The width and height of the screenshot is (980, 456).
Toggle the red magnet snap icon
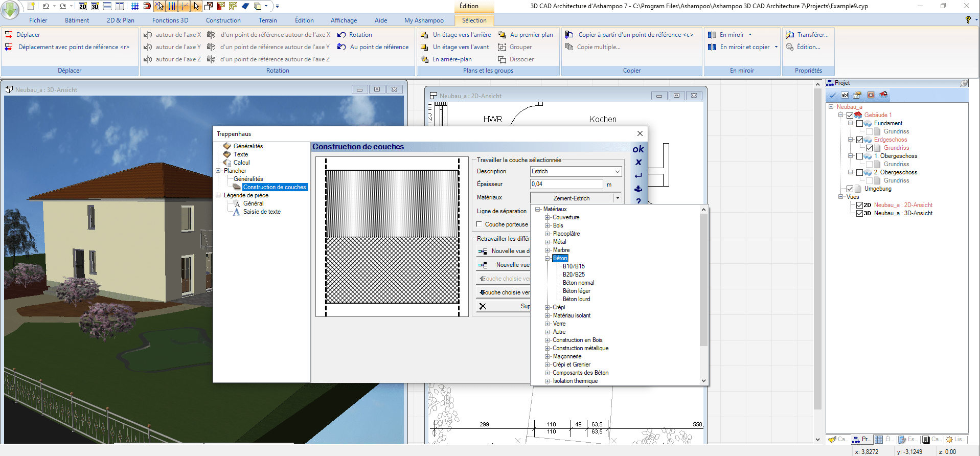click(147, 6)
